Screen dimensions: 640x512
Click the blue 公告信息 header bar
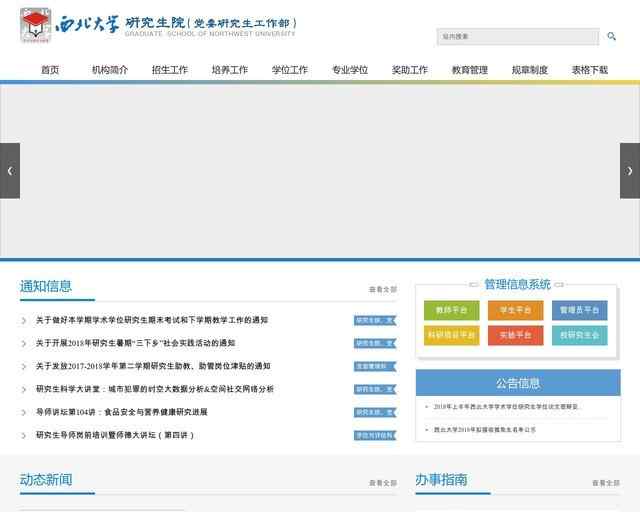518,383
